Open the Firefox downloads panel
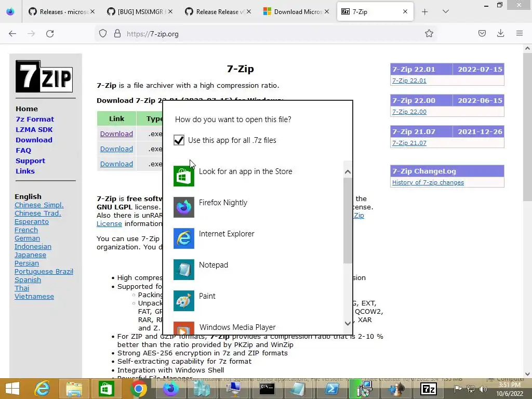The width and height of the screenshot is (532, 399). click(500, 33)
